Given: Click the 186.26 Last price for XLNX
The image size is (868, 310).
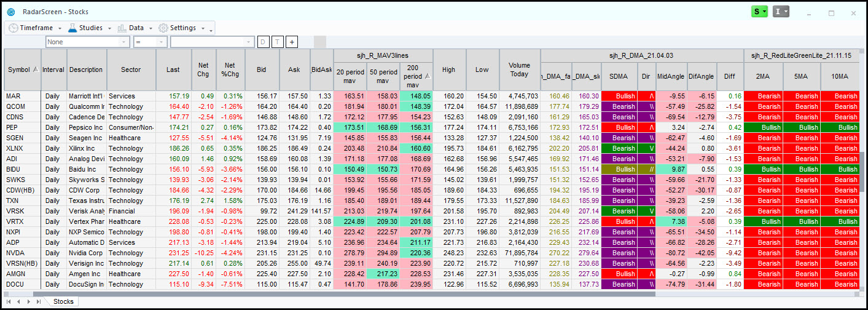Looking at the screenshot, I should click(173, 148).
